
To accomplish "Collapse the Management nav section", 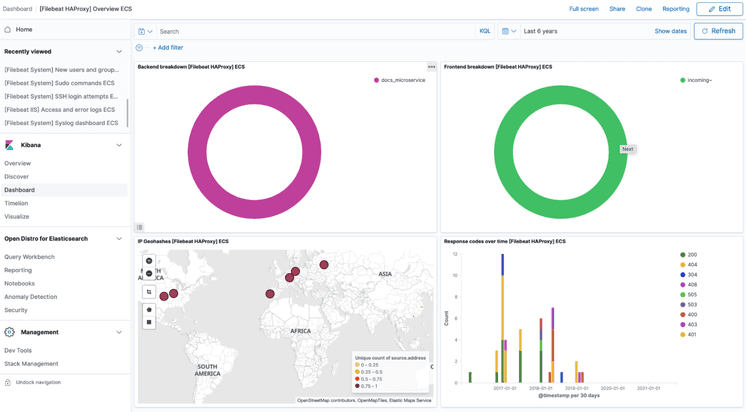I will tap(119, 332).
